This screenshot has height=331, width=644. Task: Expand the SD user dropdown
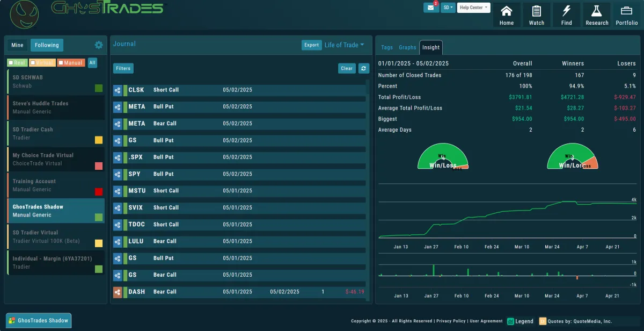click(448, 8)
